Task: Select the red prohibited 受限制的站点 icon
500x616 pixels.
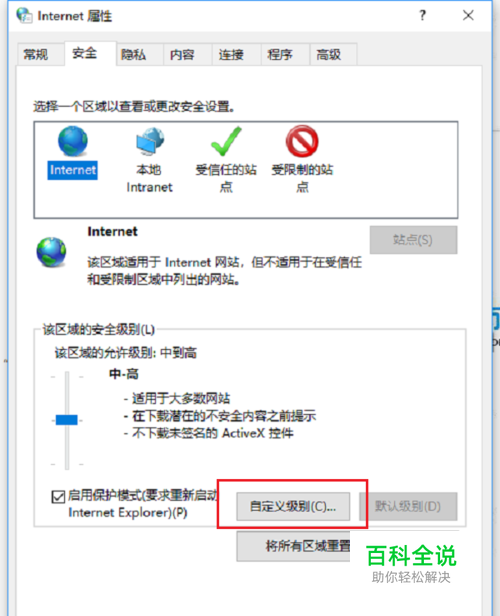Action: point(302,141)
